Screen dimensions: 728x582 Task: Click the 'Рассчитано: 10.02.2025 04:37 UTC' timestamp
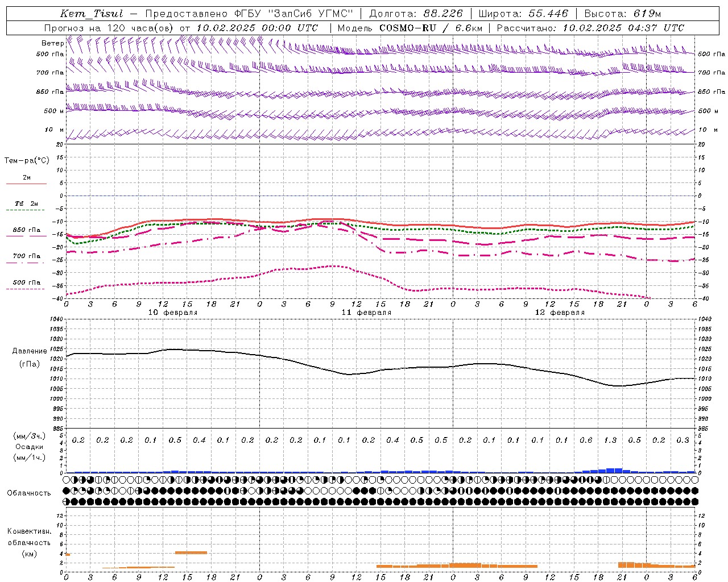coord(590,28)
